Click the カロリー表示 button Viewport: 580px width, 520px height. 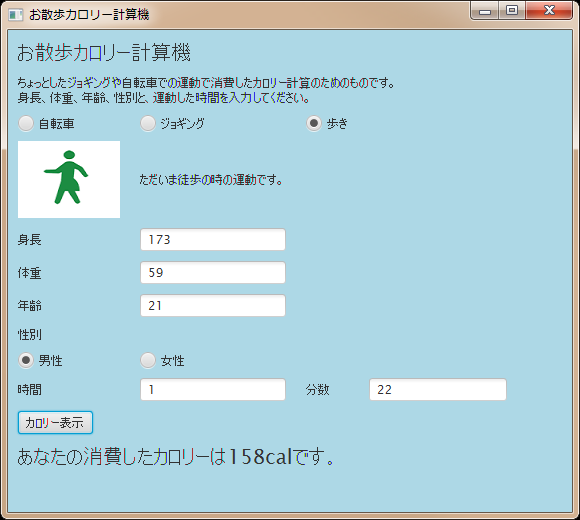(x=55, y=423)
